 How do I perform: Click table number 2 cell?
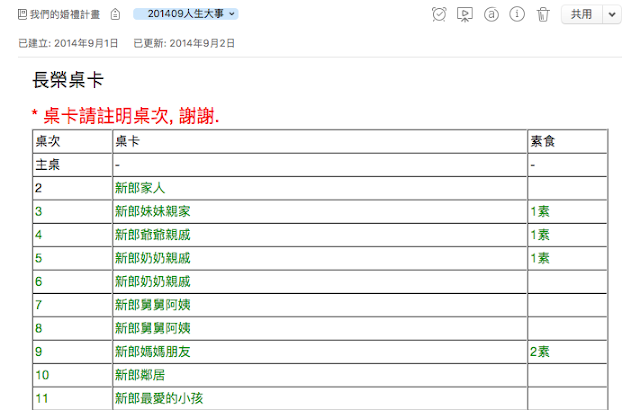click(x=72, y=188)
